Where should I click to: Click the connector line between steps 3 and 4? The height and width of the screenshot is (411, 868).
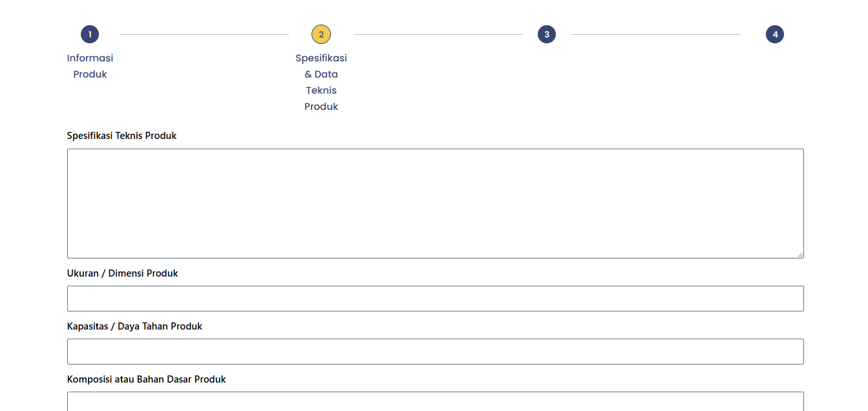coord(655,34)
